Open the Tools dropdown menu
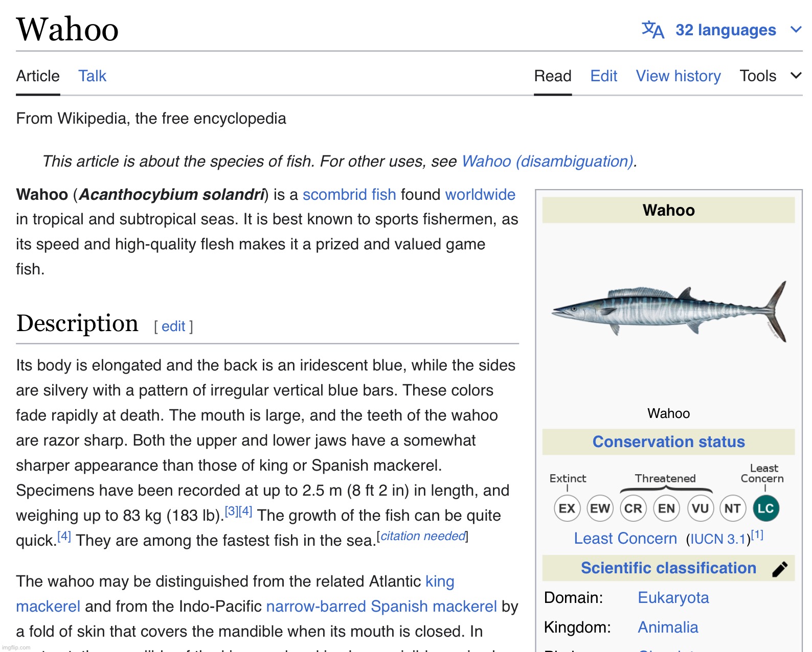Viewport: 812px width, 652px height. [770, 76]
